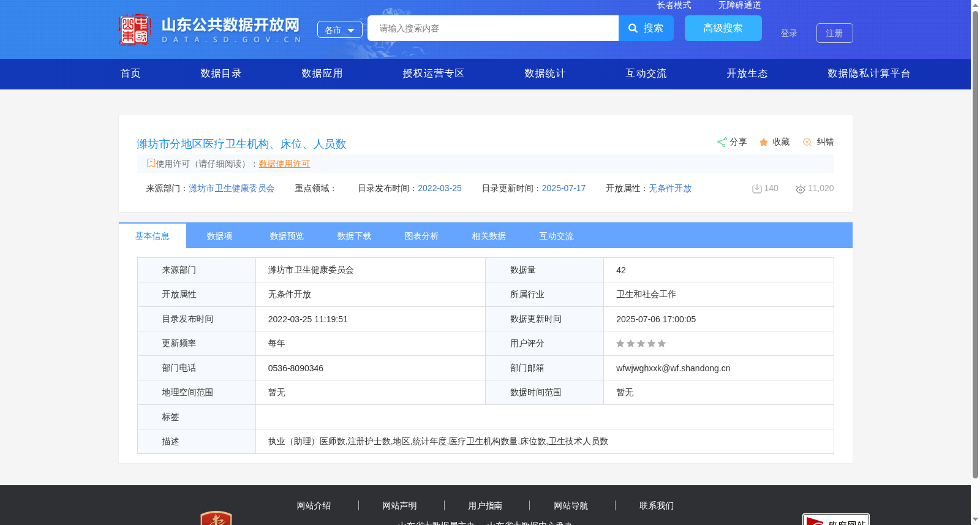Switch to the 数据预览 tab

tap(287, 236)
